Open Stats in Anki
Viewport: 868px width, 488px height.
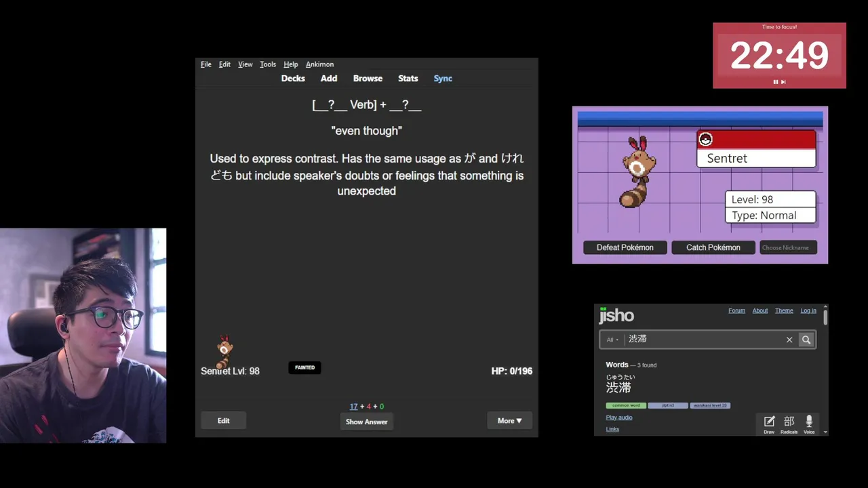[x=408, y=79]
